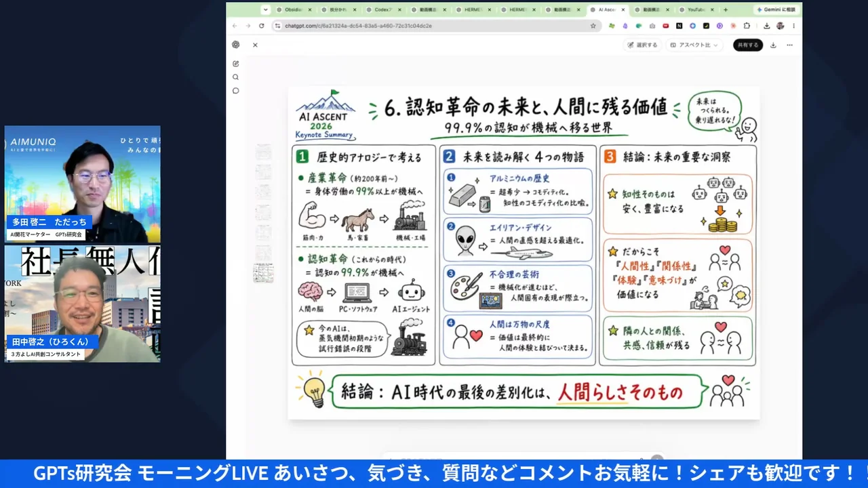Open search chats in the sidebar

pos(235,77)
